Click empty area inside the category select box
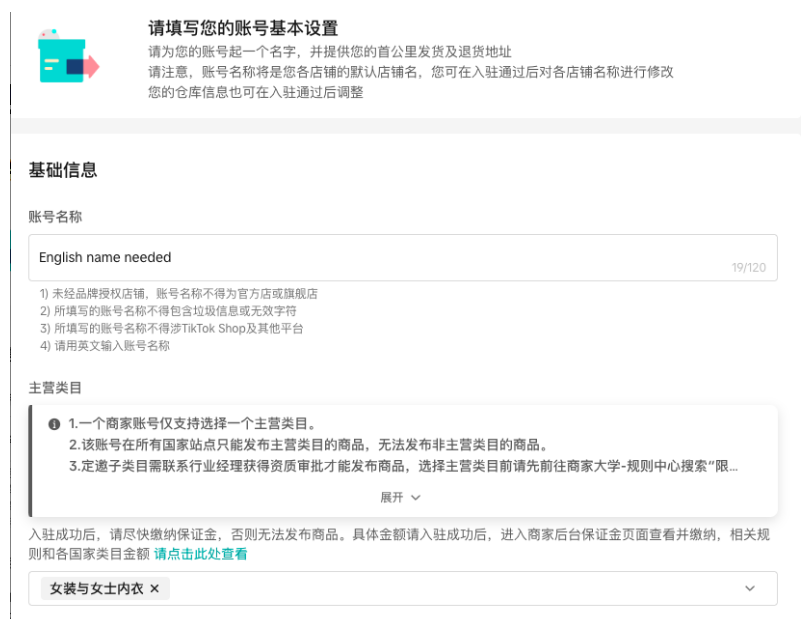Image resolution: width=802 pixels, height=619 pixels. coord(450,589)
